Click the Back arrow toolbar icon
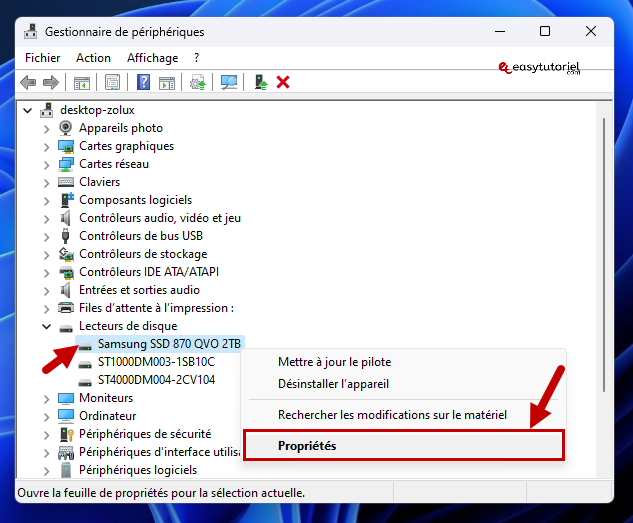The image size is (633, 523). click(x=28, y=83)
